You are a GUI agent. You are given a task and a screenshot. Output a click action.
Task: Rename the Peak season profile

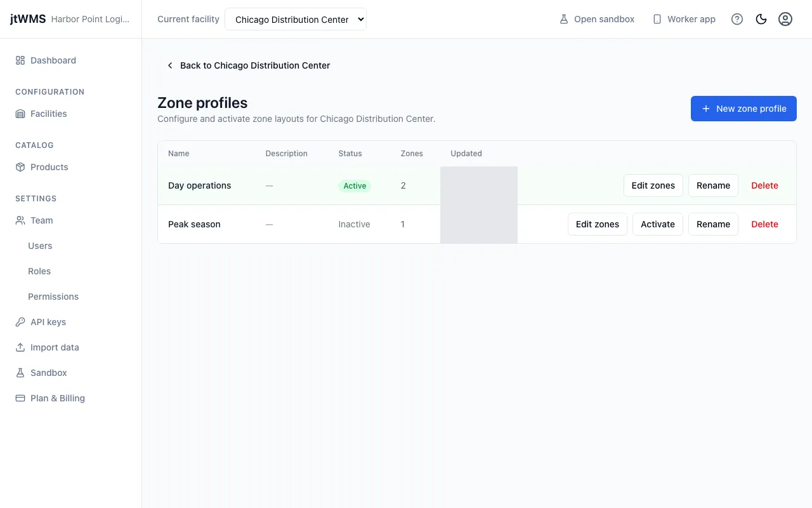coord(713,224)
